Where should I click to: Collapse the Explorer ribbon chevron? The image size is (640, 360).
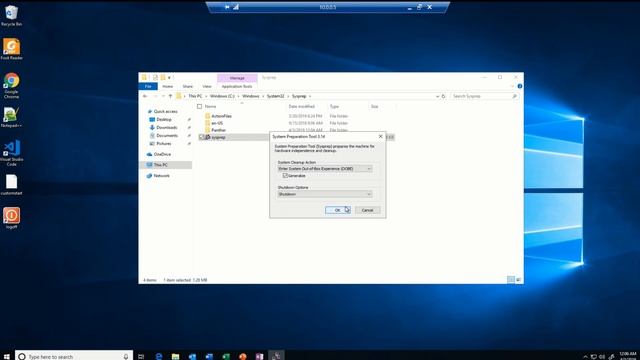click(x=512, y=86)
